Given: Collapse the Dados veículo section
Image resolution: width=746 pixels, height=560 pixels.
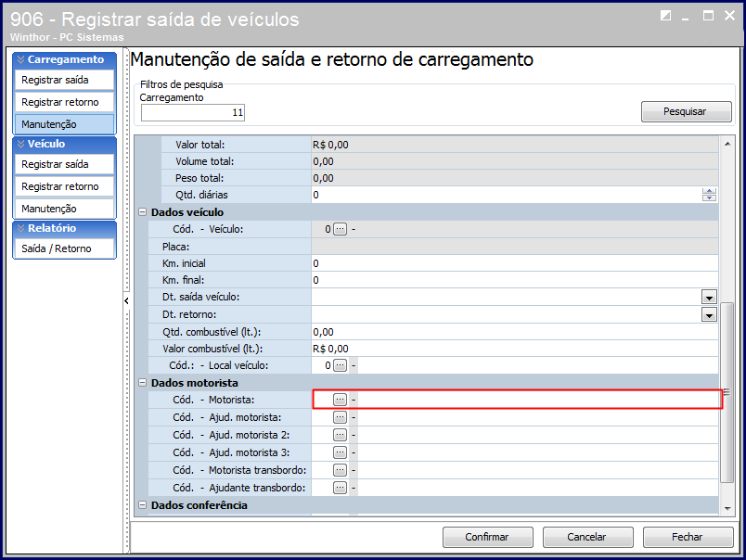Looking at the screenshot, I should (142, 212).
